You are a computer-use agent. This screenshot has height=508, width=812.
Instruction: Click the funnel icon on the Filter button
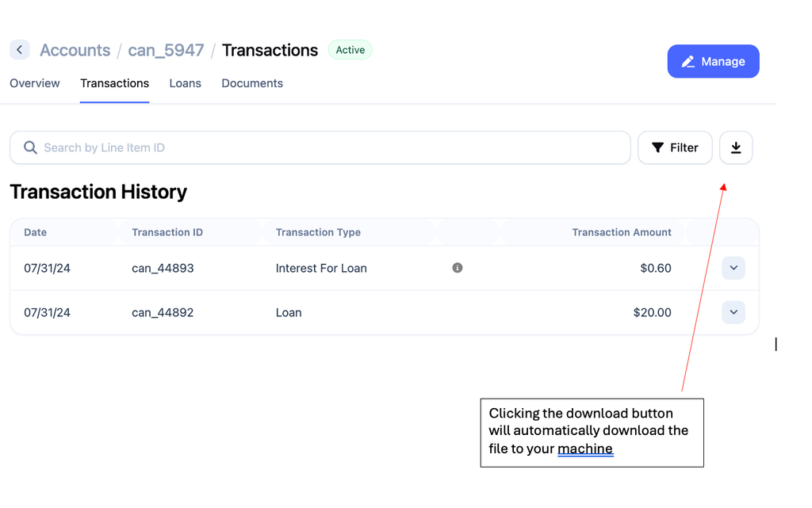click(657, 147)
